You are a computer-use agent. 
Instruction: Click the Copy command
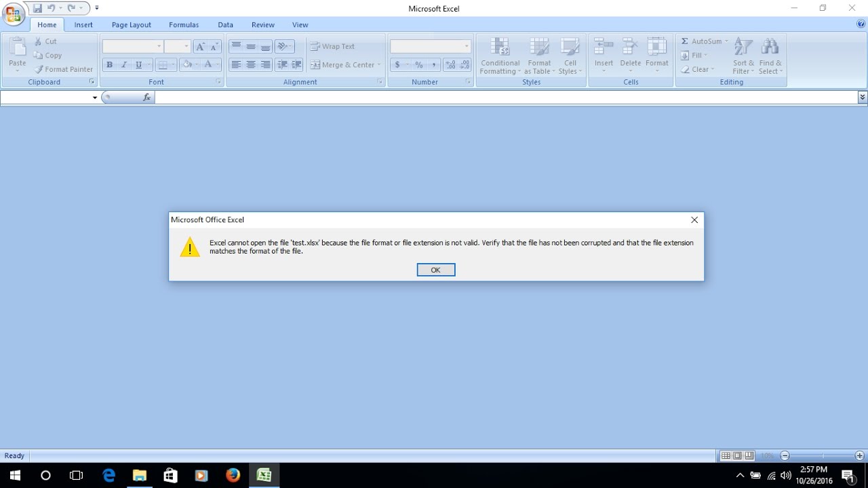pos(47,56)
